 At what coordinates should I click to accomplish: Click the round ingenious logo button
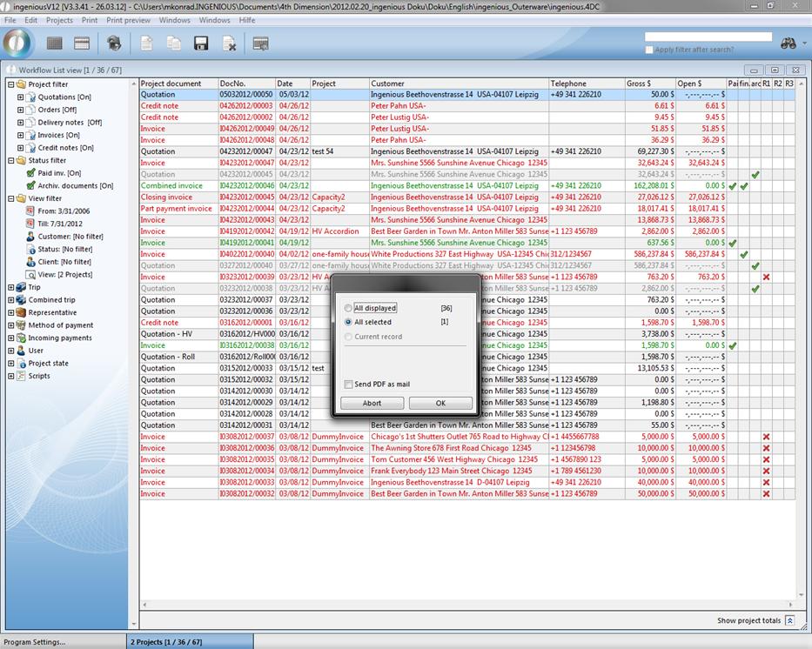[x=17, y=43]
